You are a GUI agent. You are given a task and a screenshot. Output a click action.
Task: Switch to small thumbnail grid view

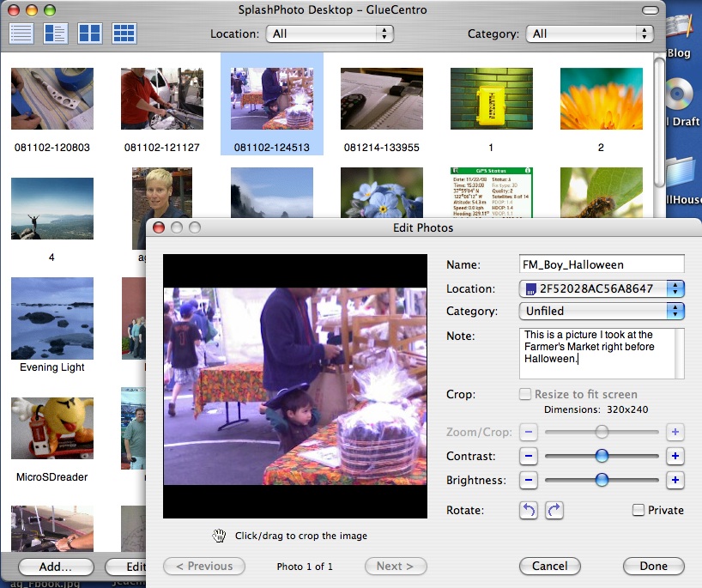[x=124, y=33]
